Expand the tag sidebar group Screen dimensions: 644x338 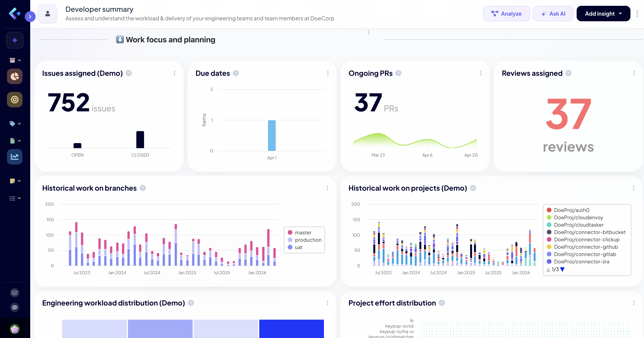[x=15, y=124]
